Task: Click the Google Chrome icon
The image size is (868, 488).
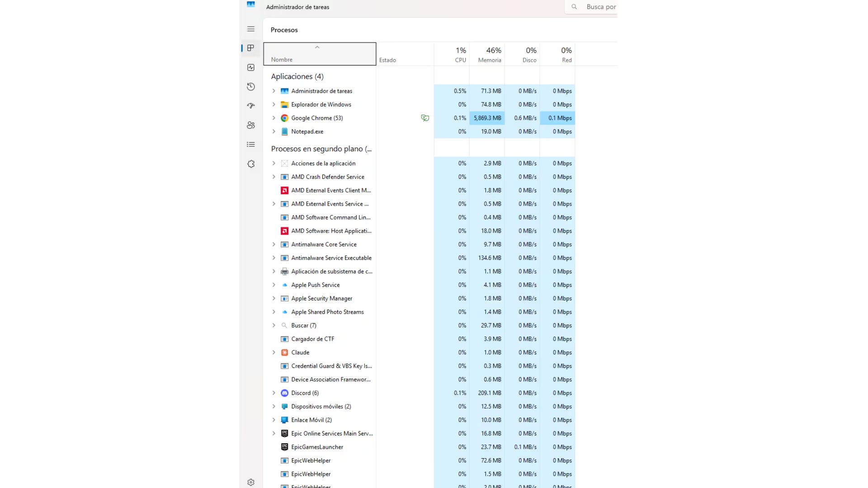Action: (x=284, y=118)
